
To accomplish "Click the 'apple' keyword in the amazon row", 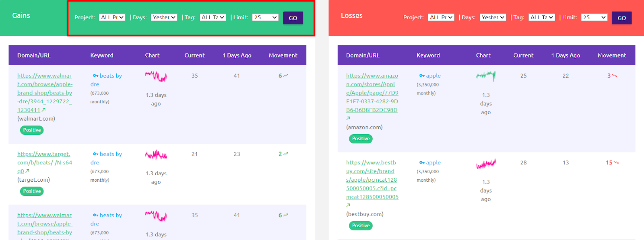I will pyautogui.click(x=433, y=76).
